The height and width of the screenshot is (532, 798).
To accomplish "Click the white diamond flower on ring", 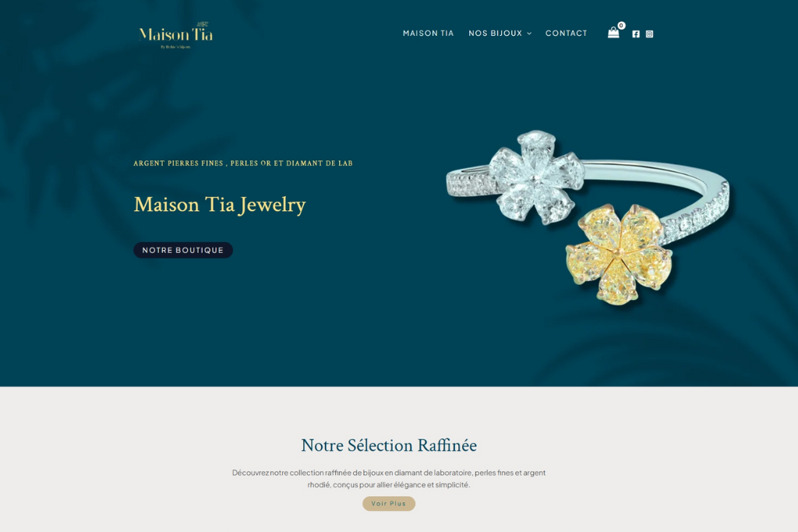I will click(536, 177).
